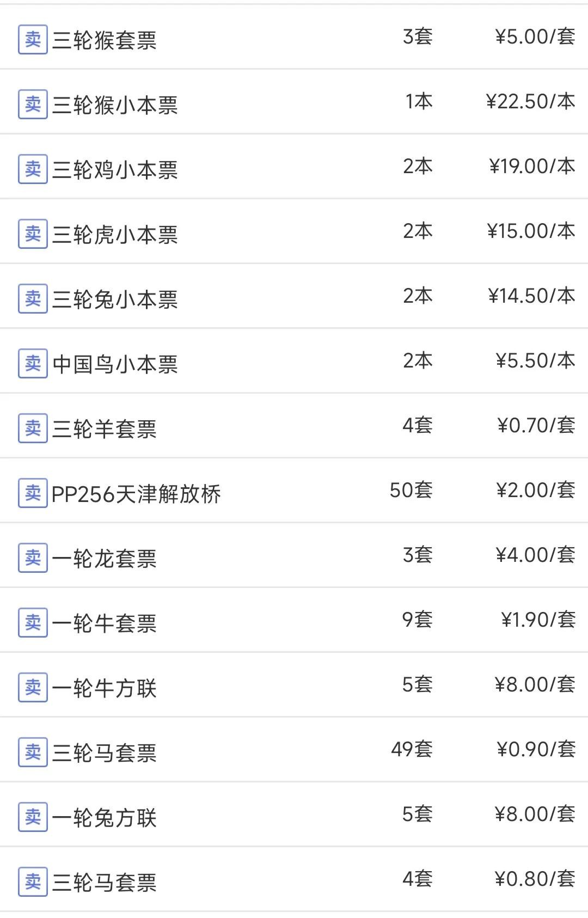Tap the ¥0.90/套 price

coord(536,749)
